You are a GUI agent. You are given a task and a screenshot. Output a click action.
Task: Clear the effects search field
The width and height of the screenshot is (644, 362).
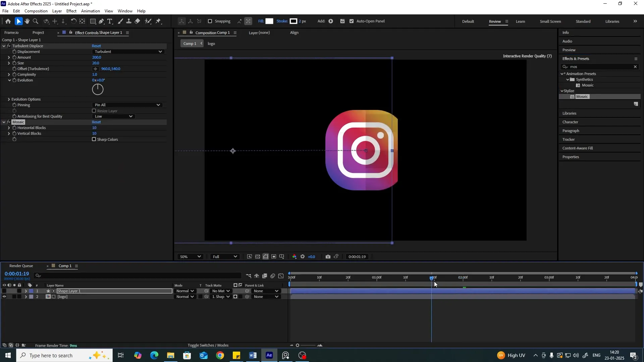(x=635, y=67)
